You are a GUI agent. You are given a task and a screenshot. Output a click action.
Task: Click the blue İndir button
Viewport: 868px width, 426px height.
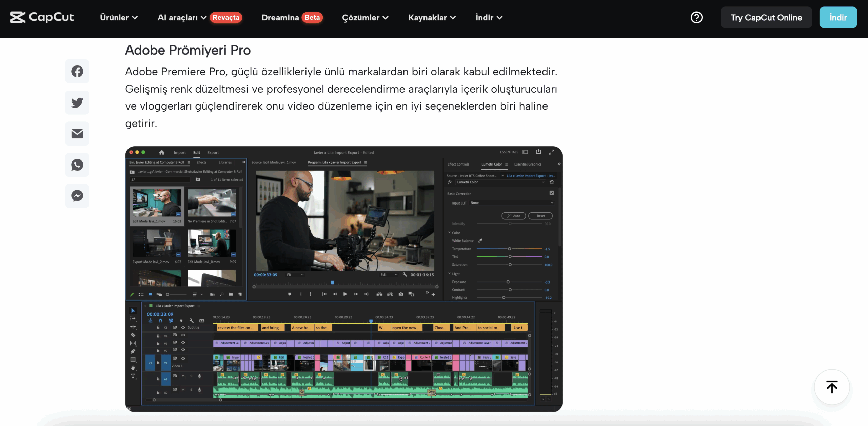click(838, 17)
